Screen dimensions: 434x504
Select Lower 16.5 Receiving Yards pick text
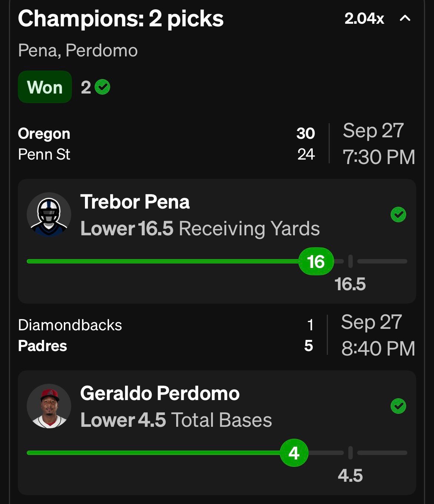[x=200, y=228]
